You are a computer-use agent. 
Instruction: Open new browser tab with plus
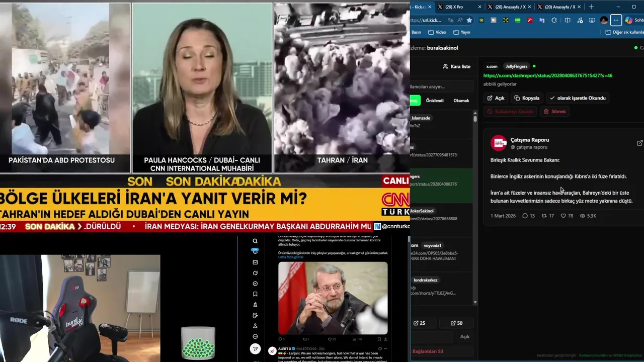pos(591,7)
